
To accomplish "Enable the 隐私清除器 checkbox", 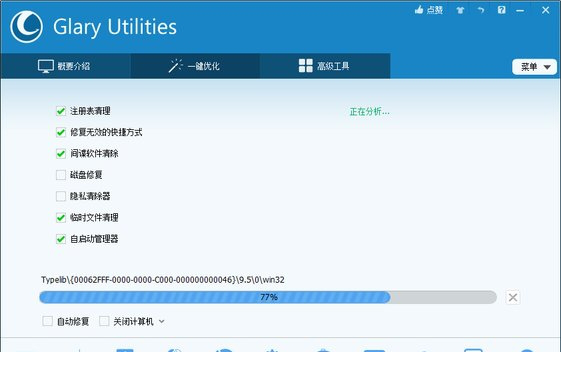I will pos(61,196).
